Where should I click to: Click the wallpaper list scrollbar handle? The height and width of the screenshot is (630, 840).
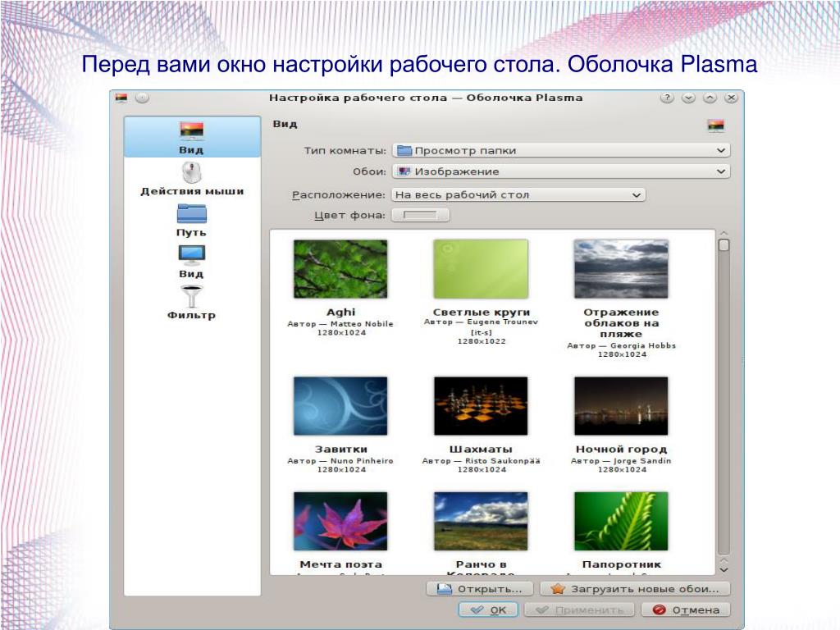(x=724, y=245)
